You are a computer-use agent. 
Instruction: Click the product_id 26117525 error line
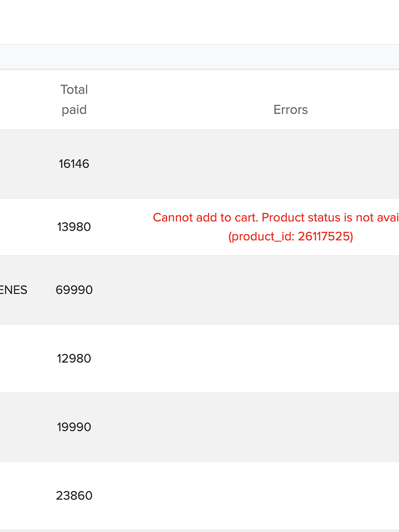pos(290,237)
